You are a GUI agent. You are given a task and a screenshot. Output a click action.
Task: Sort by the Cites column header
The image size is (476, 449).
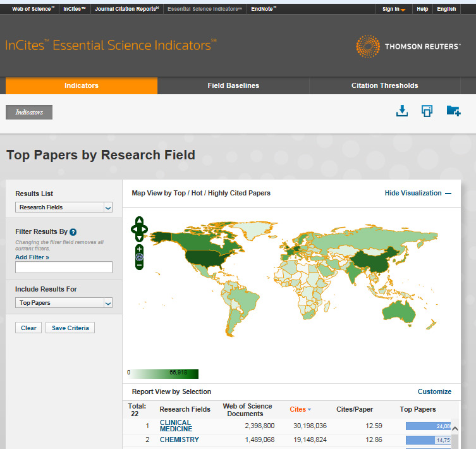point(300,409)
